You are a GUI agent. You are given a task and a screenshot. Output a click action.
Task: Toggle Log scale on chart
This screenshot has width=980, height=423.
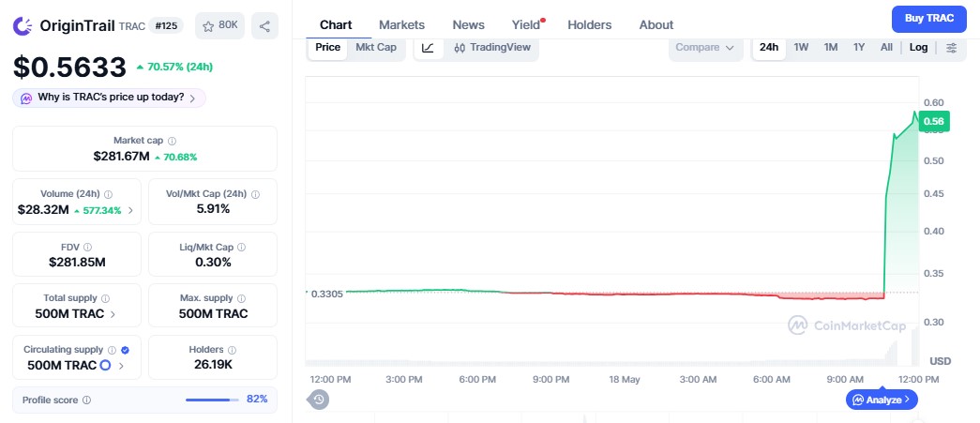[x=919, y=48]
